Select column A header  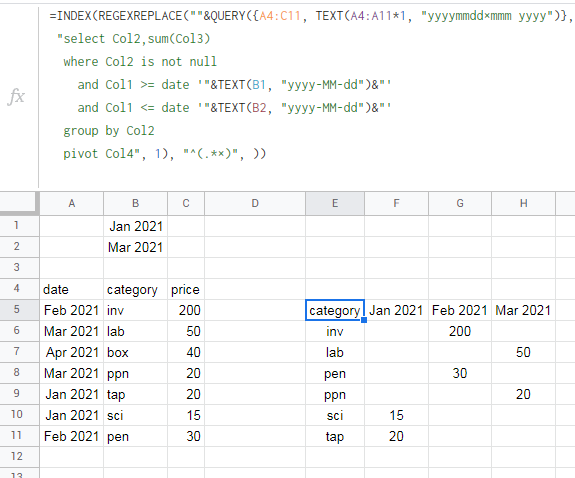point(72,204)
